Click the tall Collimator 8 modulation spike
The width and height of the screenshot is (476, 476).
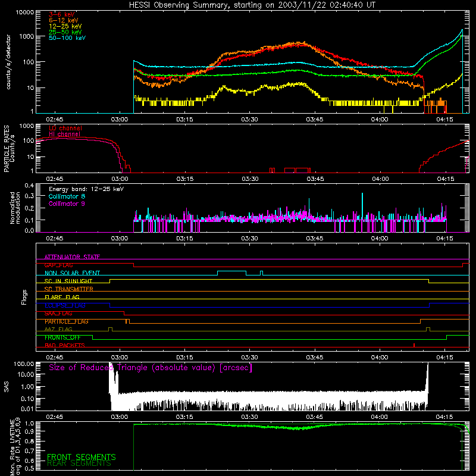point(362,206)
